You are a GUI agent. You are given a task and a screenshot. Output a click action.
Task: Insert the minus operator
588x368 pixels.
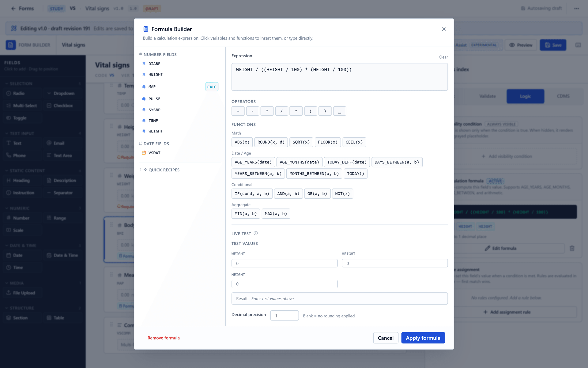click(x=253, y=111)
